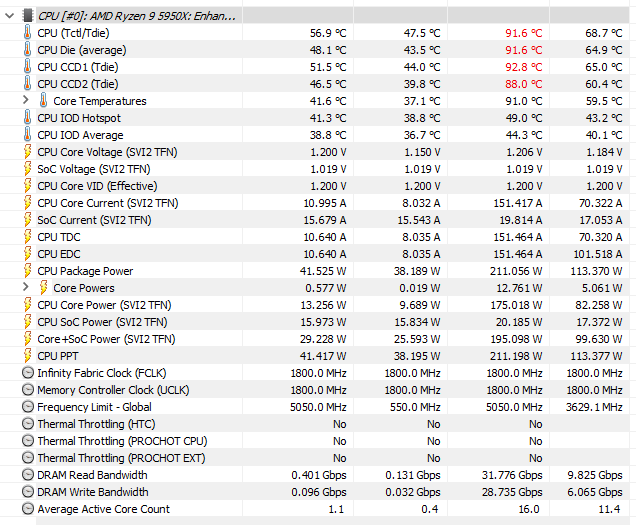
Task: Click thermometer icon beside CPU Die (average)
Action: point(27,49)
